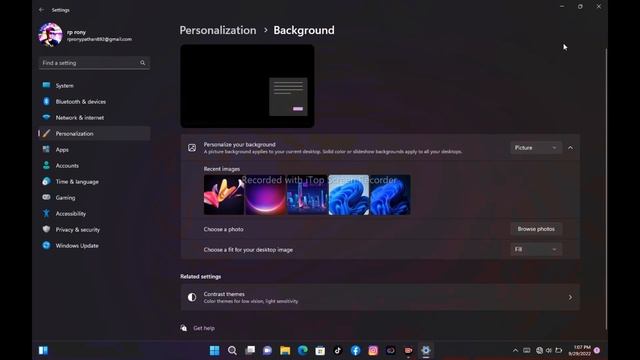
Task: Open TikTok from the taskbar
Action: (x=338, y=350)
